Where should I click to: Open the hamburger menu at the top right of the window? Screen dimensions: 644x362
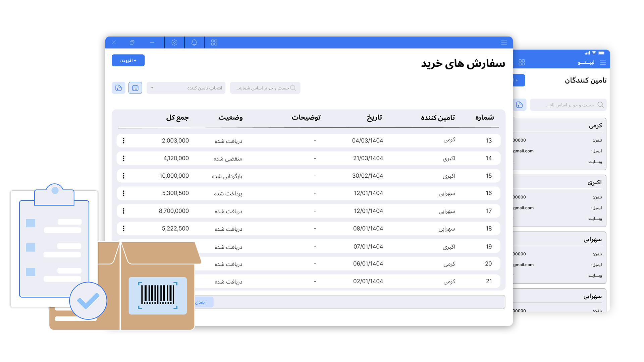[504, 43]
